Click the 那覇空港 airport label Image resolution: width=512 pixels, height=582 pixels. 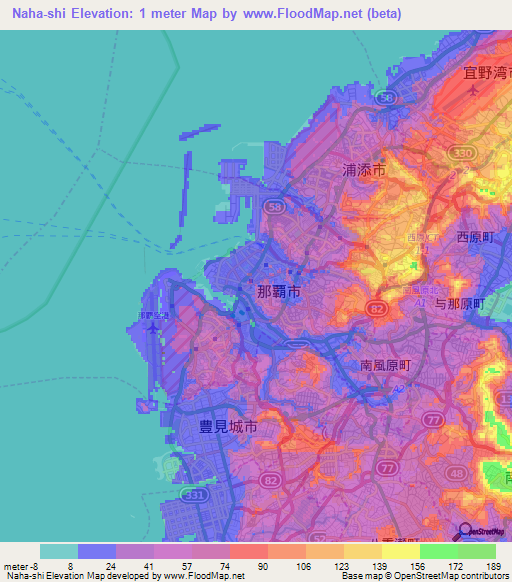click(153, 315)
